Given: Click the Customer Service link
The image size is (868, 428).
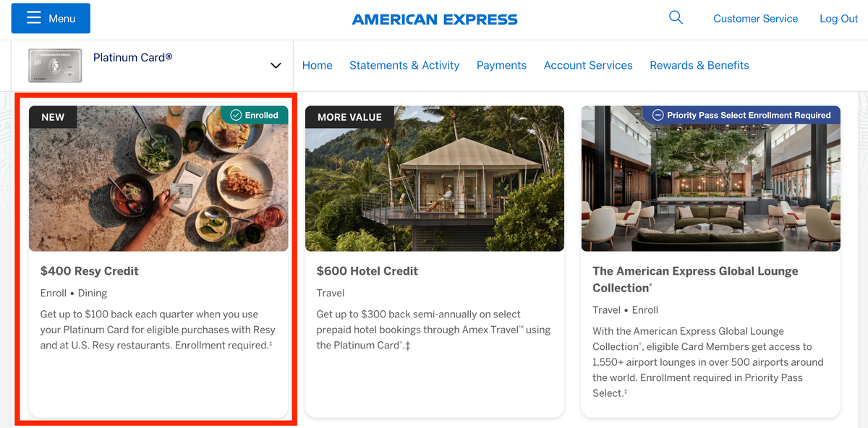Looking at the screenshot, I should [x=755, y=19].
